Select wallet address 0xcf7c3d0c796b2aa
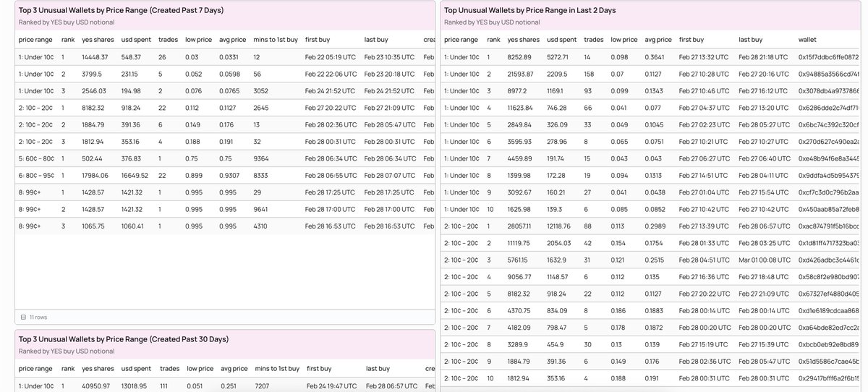The image size is (868, 392). pyautogui.click(x=828, y=192)
